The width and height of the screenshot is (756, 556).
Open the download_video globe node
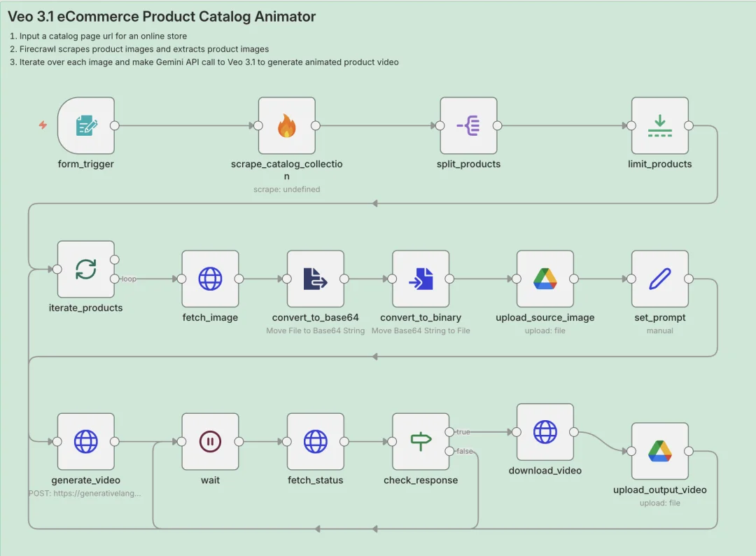[x=545, y=432]
